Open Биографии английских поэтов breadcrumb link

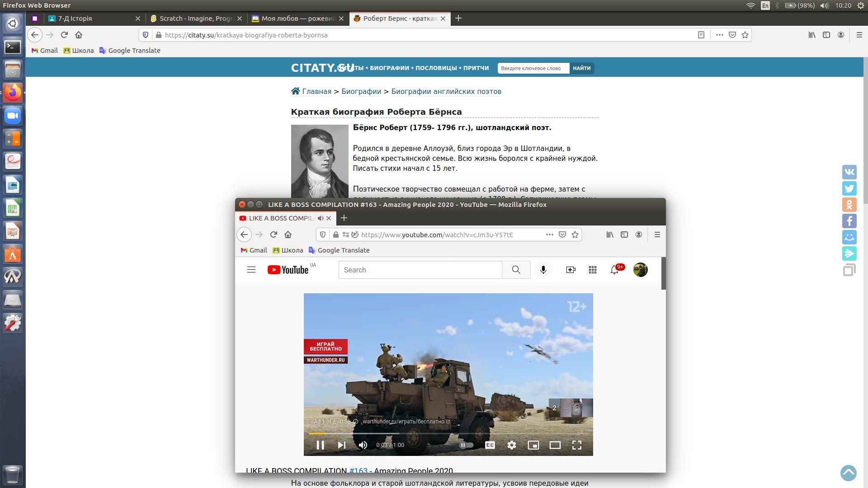coord(446,91)
